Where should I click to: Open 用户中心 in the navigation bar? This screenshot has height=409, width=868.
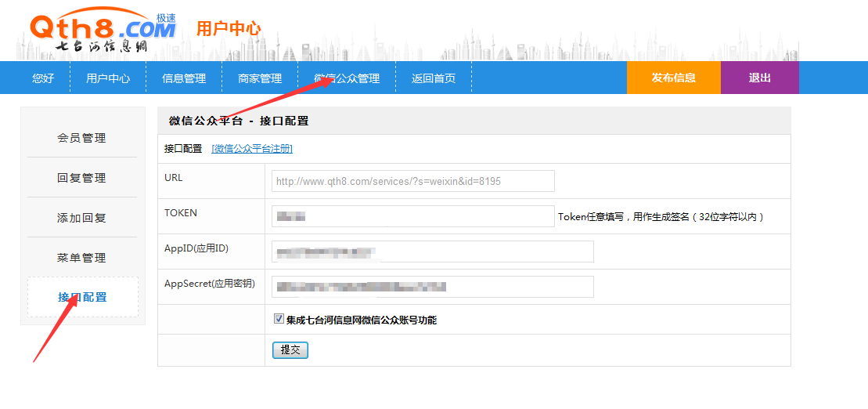(108, 78)
